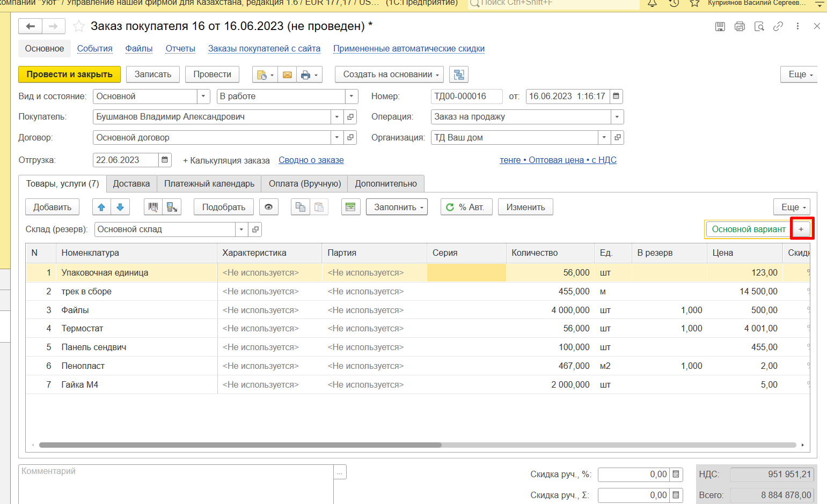Click the floppy disk save icon
827x504 pixels.
tap(720, 26)
